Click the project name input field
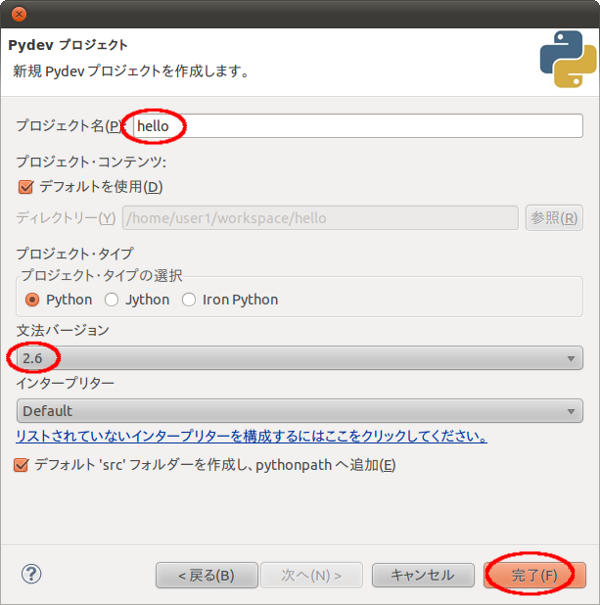The height and width of the screenshot is (605, 600). pyautogui.click(x=358, y=126)
